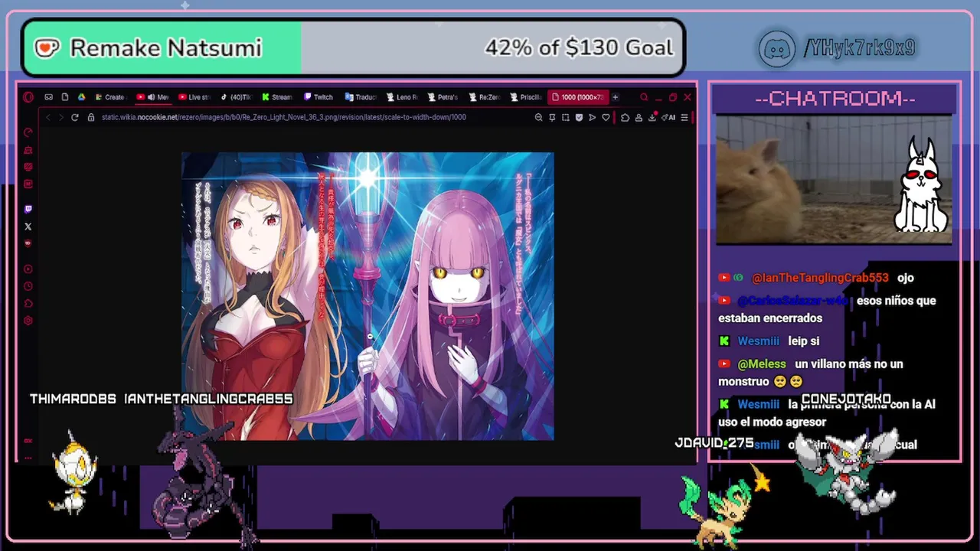This screenshot has width=980, height=551.
Task: Switch to the "Petra's" wiki tab
Action: tap(443, 97)
